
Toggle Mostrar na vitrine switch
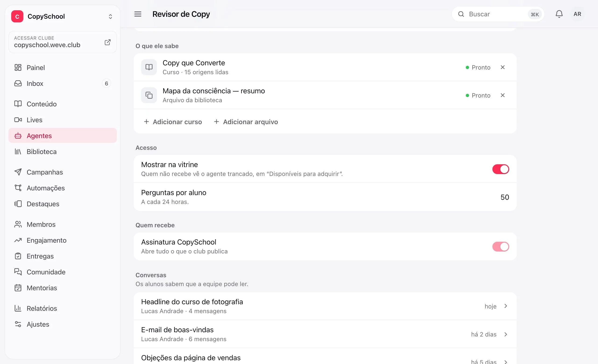point(500,169)
